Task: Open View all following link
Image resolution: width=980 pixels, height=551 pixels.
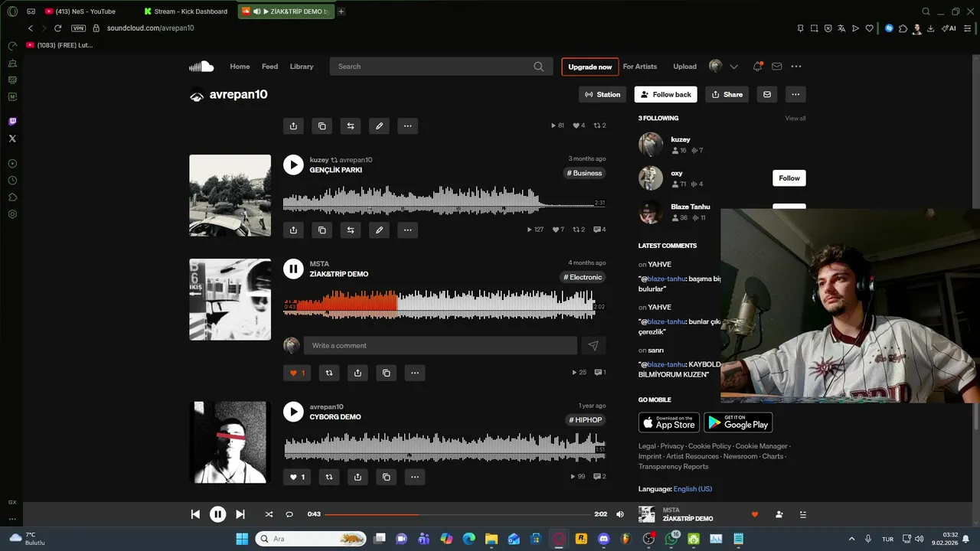Action: (x=795, y=118)
